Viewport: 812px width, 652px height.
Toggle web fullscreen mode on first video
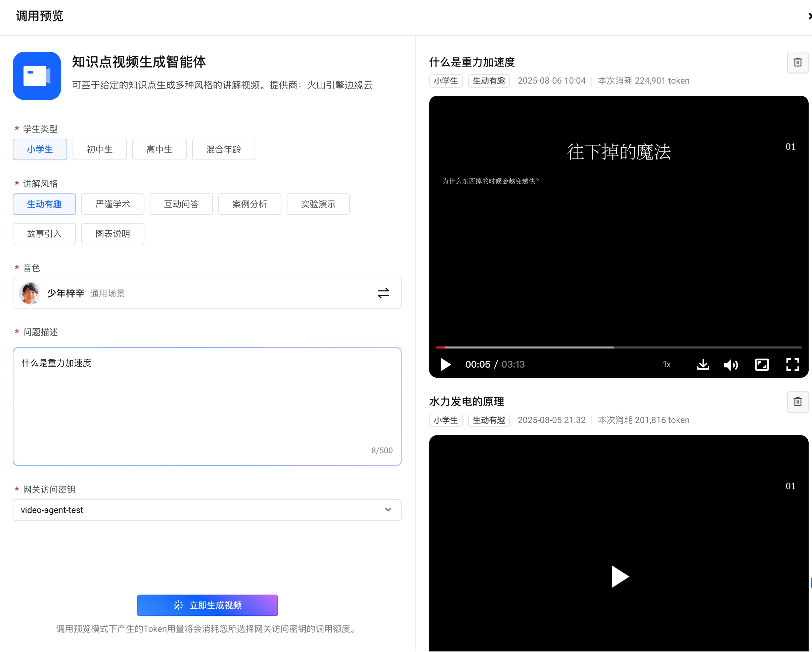pos(762,364)
